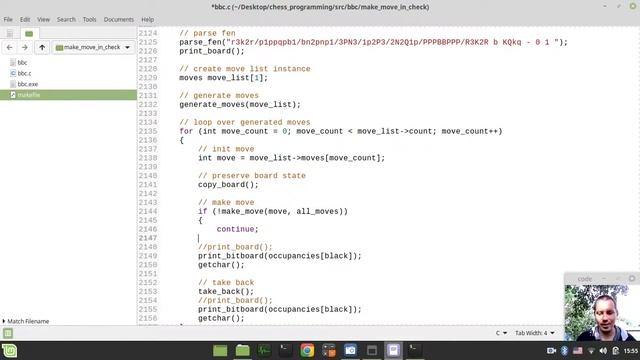
Task: Open the calculator taskbar icon
Action: pyautogui.click(x=329, y=351)
